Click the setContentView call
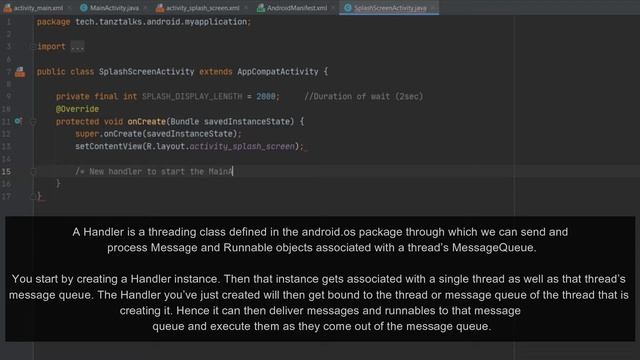This screenshot has width=640, height=360. tap(109, 146)
